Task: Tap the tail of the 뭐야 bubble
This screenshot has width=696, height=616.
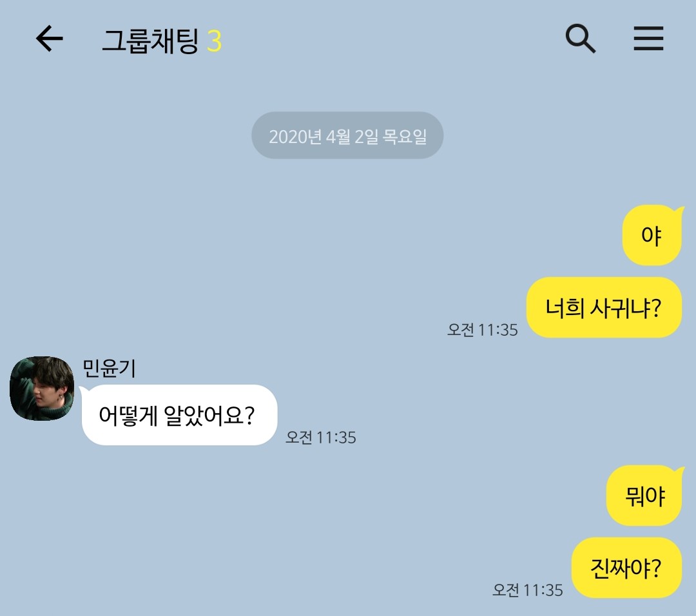Action: click(x=679, y=470)
